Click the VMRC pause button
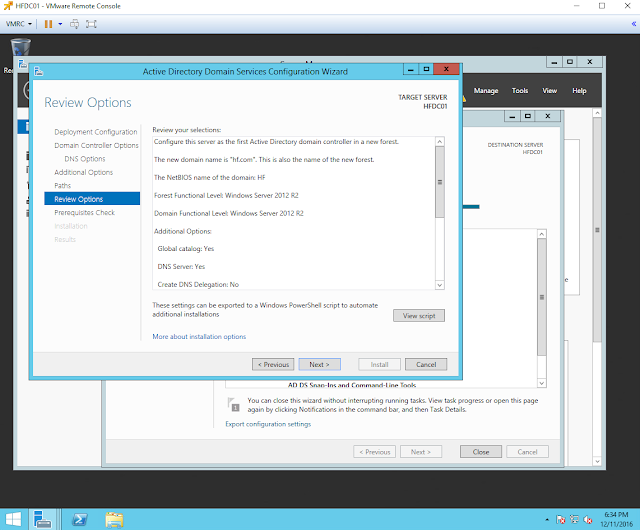The width and height of the screenshot is (640, 530). (x=48, y=24)
